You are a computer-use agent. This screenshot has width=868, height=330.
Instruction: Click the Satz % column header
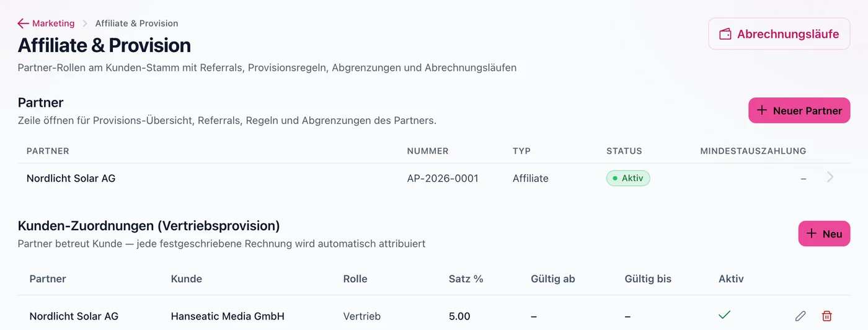click(x=466, y=279)
